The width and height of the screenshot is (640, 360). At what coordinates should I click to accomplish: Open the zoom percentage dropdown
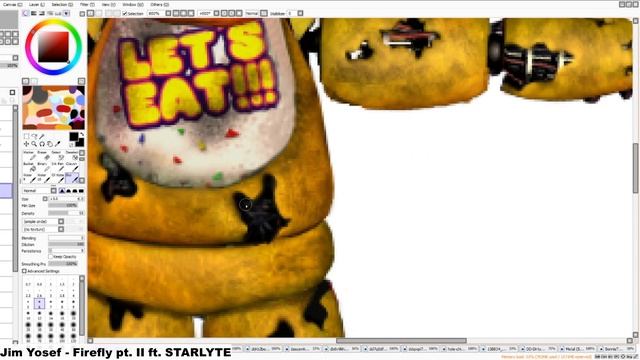click(x=168, y=13)
